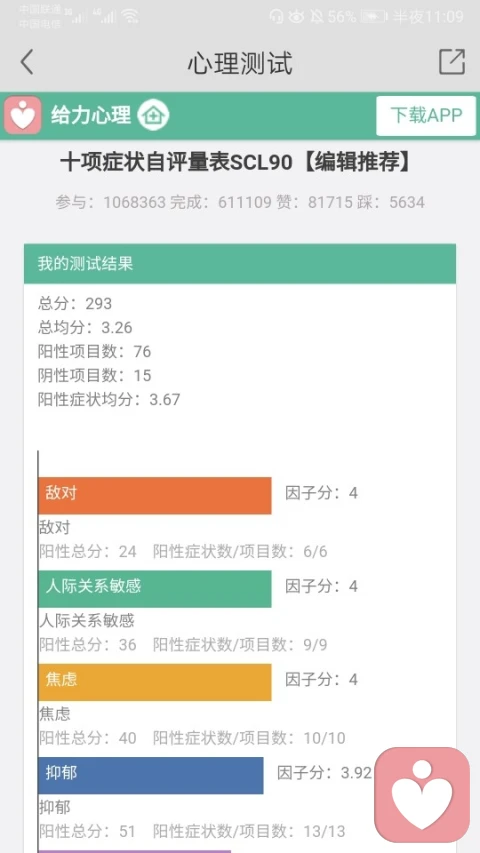Select the blue 抑郁 factor bar
This screenshot has width=480, height=853.
151,775
